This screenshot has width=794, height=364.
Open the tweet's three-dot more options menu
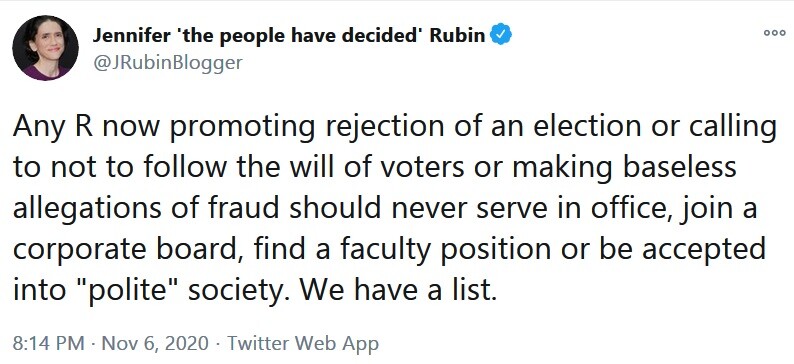774,33
